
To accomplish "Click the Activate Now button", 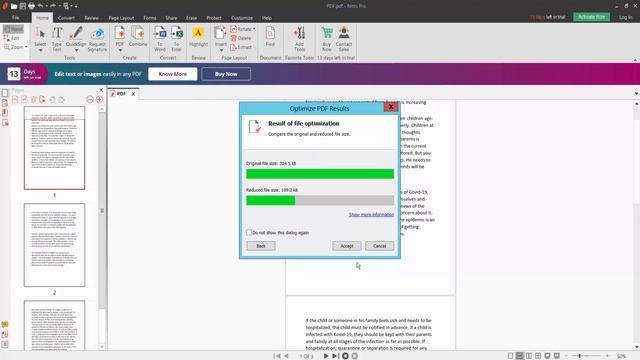I will 591,17.
